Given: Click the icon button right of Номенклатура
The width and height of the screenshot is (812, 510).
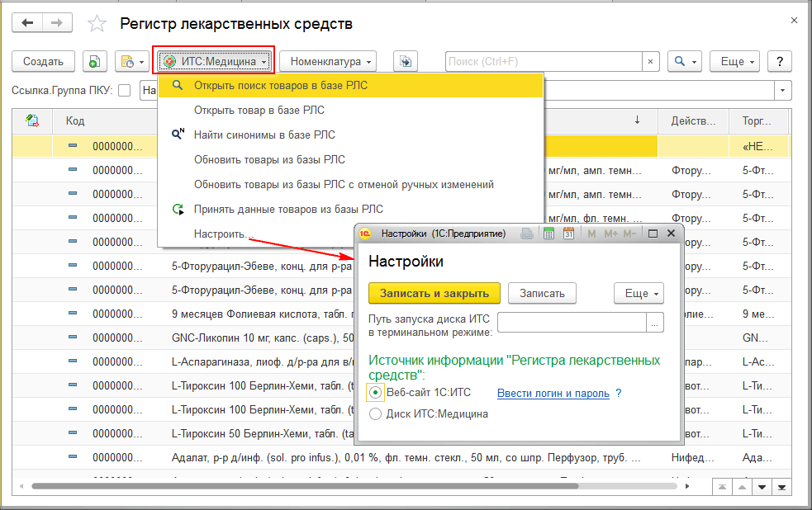Looking at the screenshot, I should pyautogui.click(x=406, y=62).
